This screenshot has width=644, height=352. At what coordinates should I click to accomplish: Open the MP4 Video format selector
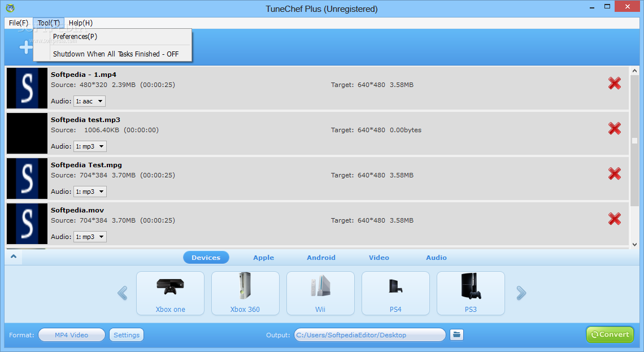tap(72, 334)
